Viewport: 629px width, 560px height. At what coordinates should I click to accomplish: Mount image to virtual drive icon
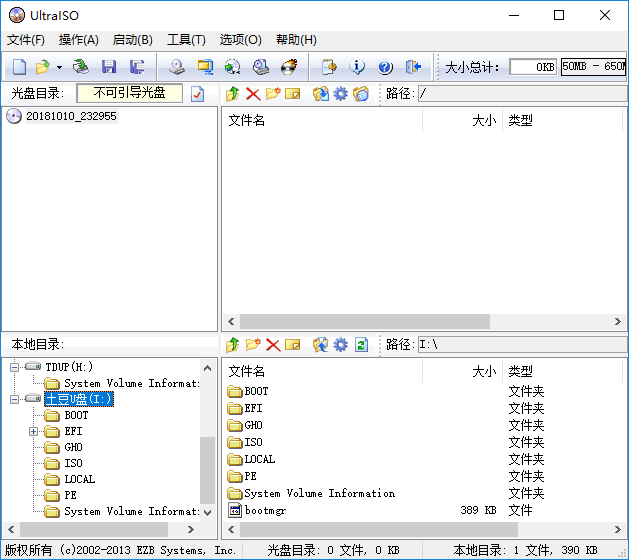click(261, 67)
